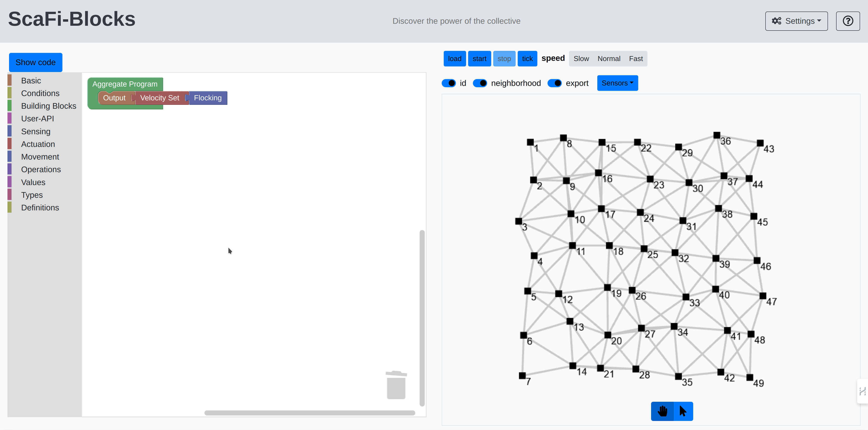Expand the Sensors dropdown
The width and height of the screenshot is (868, 430).
[617, 83]
